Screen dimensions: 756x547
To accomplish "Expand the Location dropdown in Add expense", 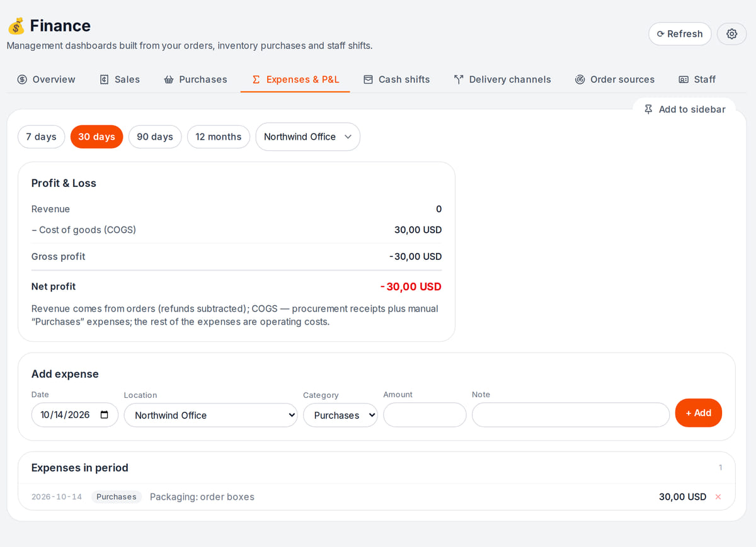I will tap(210, 415).
